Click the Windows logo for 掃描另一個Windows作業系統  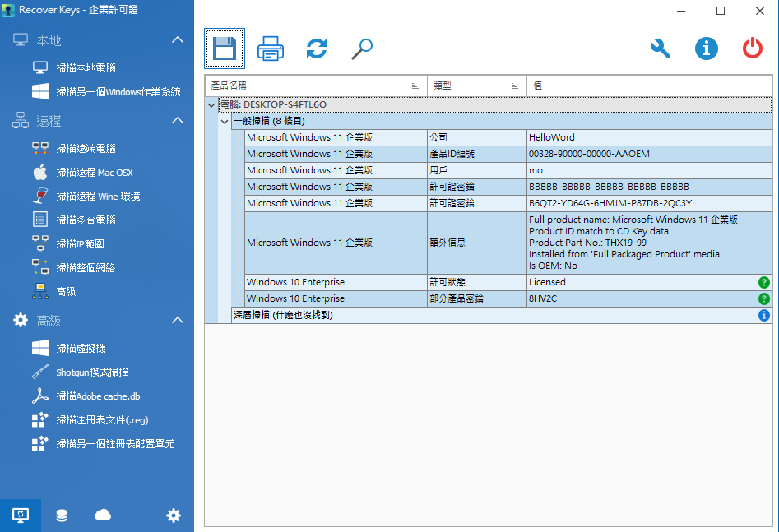pyautogui.click(x=40, y=91)
